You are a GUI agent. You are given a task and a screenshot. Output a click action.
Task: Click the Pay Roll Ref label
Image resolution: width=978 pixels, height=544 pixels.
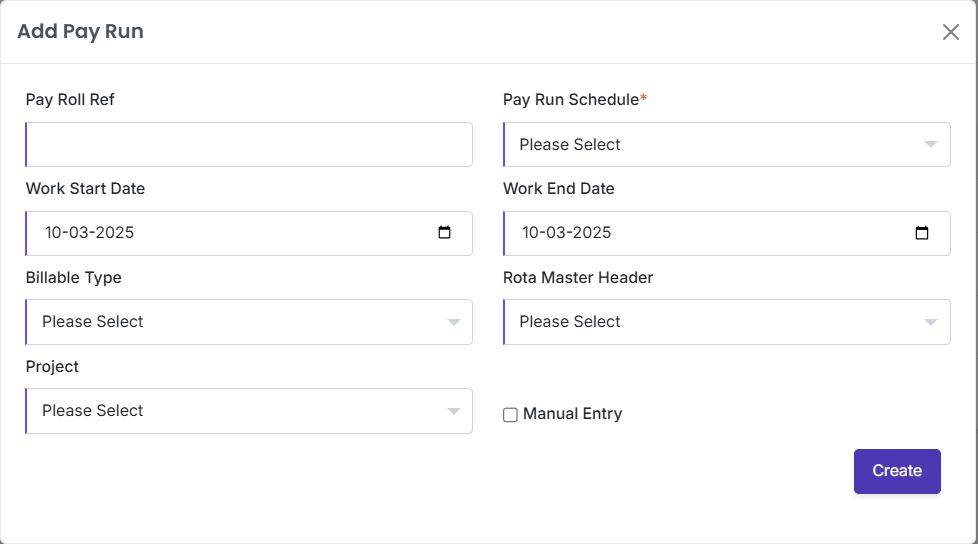pos(70,100)
